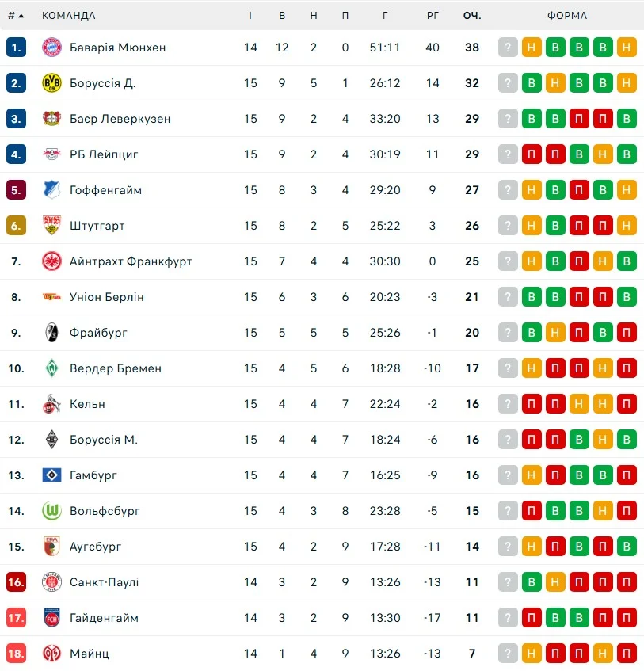Open the Штутгарт team link

(x=97, y=226)
